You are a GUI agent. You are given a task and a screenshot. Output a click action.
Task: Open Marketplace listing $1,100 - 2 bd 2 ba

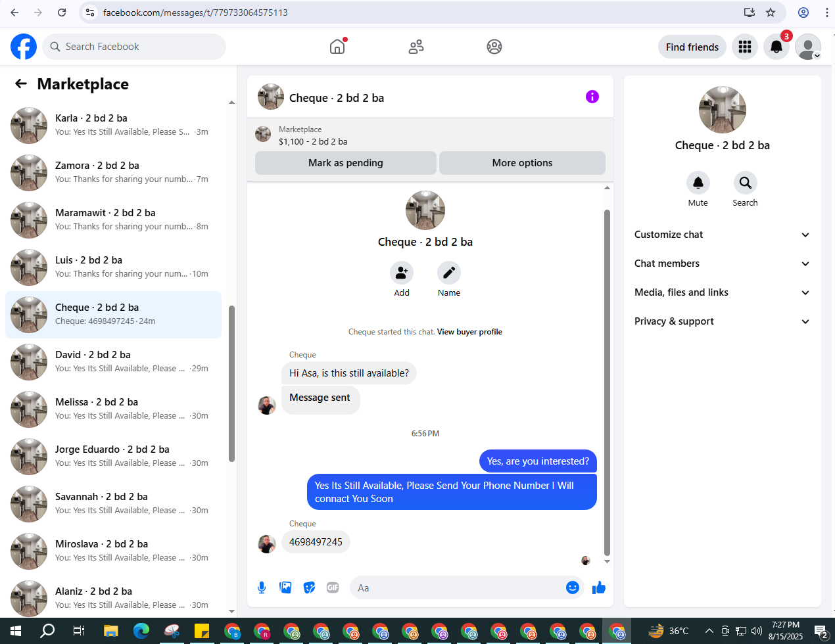click(313, 141)
